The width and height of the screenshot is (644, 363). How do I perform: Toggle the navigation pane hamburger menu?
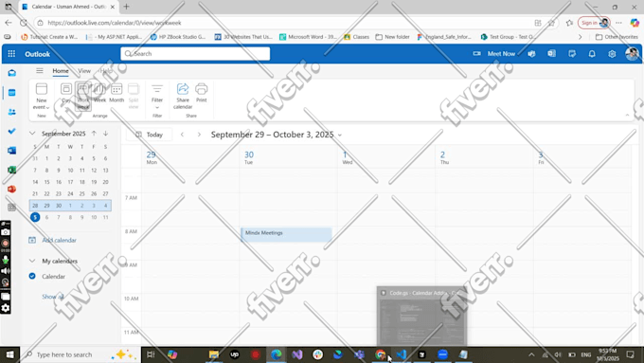(x=40, y=71)
